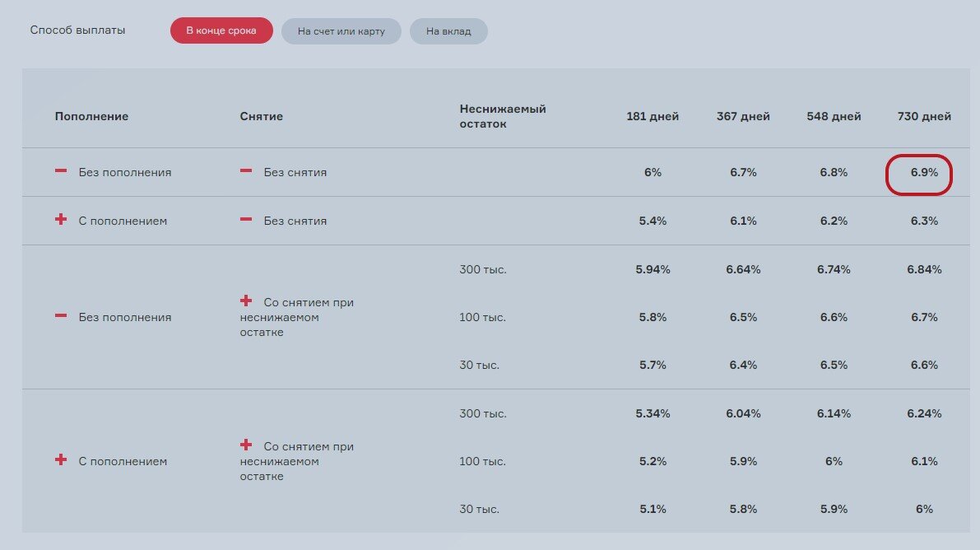Click minus icon beside Без пополнения in 6.9% row
Image resolution: width=980 pixels, height=550 pixels.
pyautogui.click(x=61, y=171)
